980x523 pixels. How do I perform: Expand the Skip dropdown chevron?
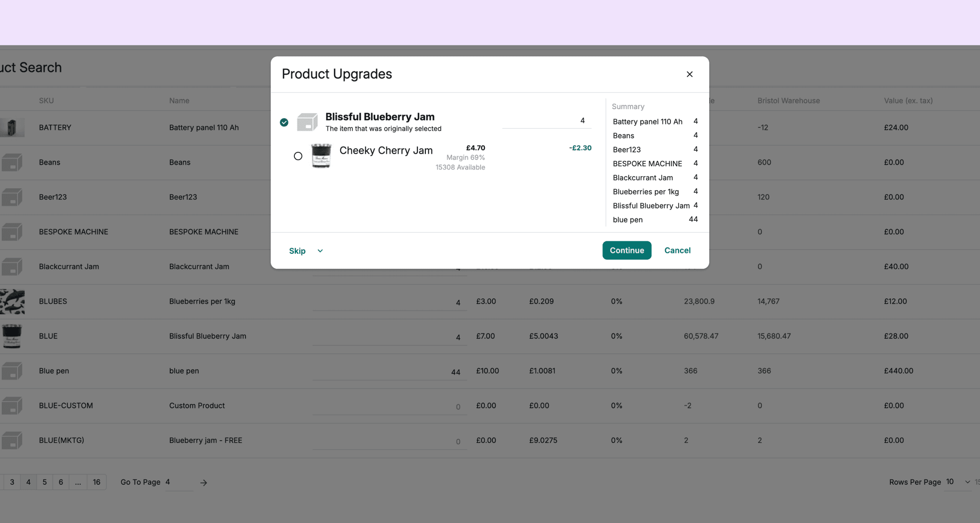[x=320, y=251]
